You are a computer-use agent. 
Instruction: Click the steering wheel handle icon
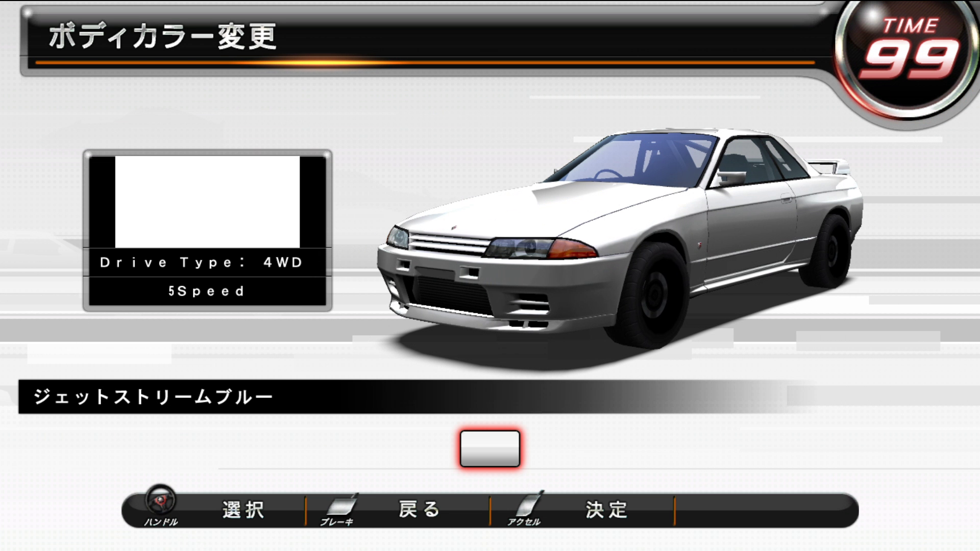click(x=160, y=499)
